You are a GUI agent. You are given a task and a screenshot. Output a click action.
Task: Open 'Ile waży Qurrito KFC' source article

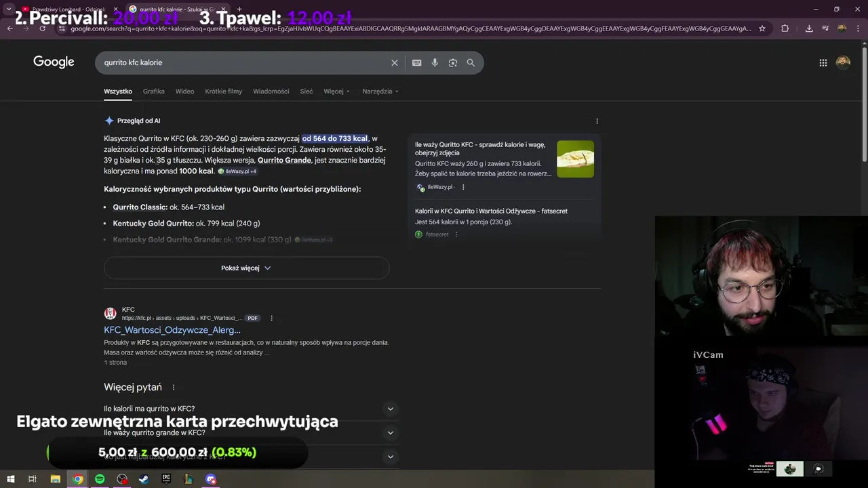(x=480, y=148)
